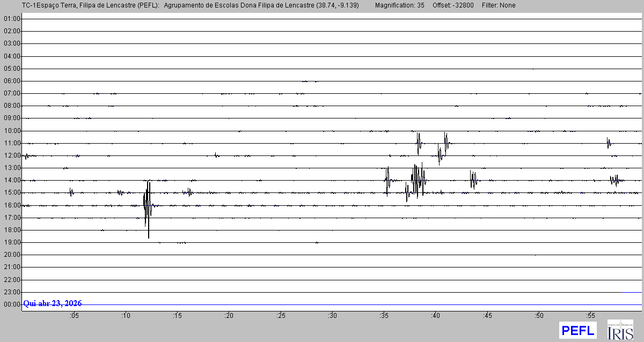Image resolution: width=644 pixels, height=342 pixels.
Task: Select the :55 minute axis label
Action: [590, 316]
